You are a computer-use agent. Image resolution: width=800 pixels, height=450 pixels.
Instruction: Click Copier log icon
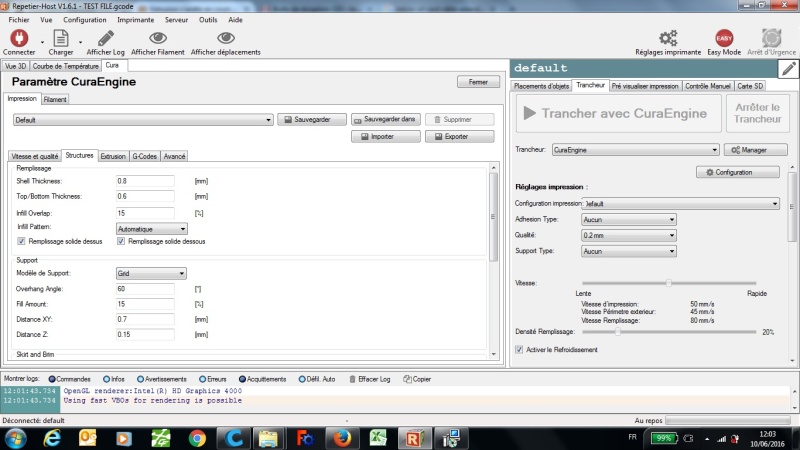tap(407, 379)
